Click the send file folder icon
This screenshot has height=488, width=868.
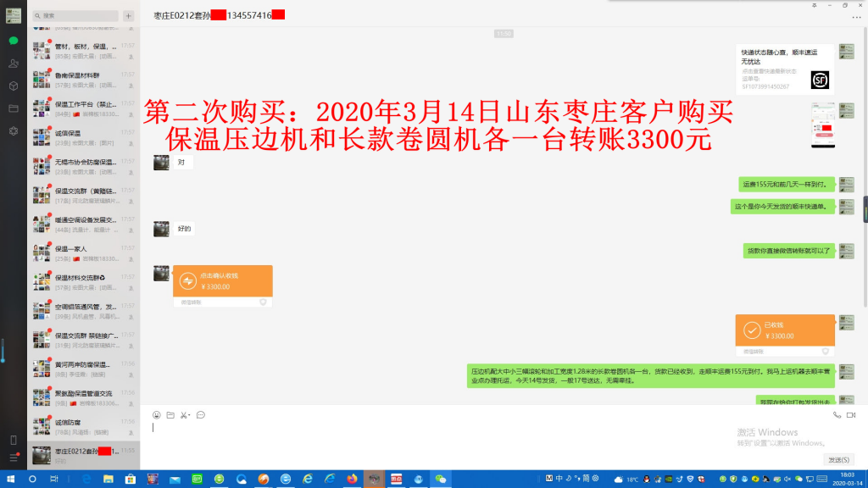[x=170, y=414]
